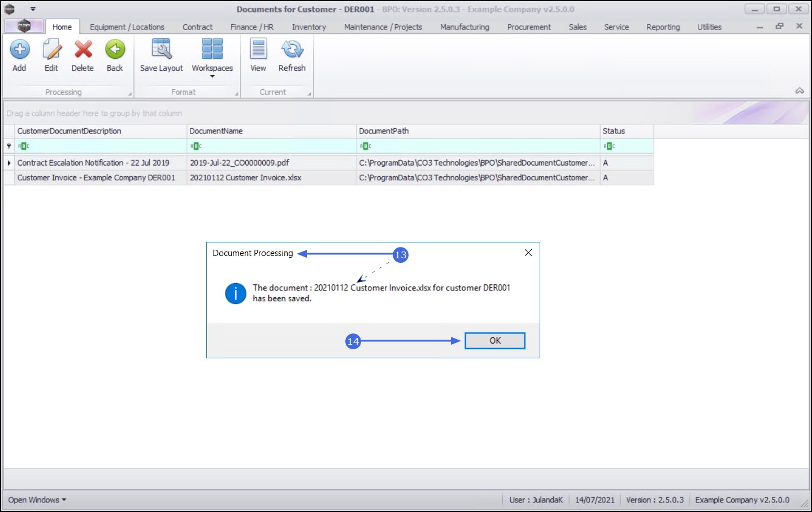Click the 2019-Jul-22_CO0000009.pdf cell

pos(272,163)
